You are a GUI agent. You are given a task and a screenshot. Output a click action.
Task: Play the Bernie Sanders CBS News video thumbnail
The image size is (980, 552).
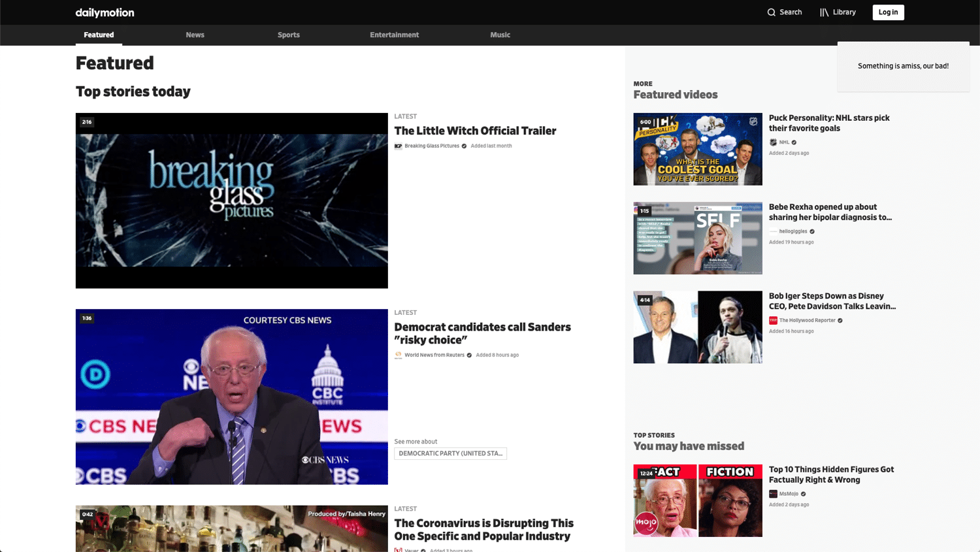coord(231,397)
